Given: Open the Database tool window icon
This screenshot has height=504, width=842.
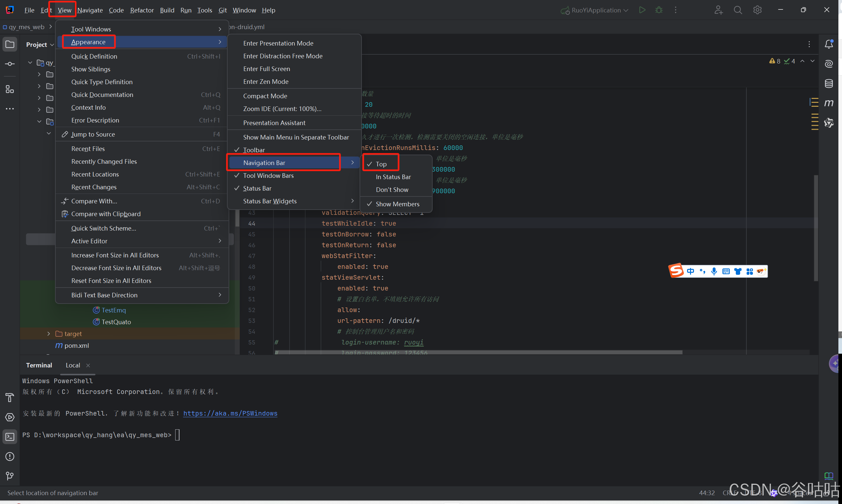Looking at the screenshot, I should click(x=829, y=84).
